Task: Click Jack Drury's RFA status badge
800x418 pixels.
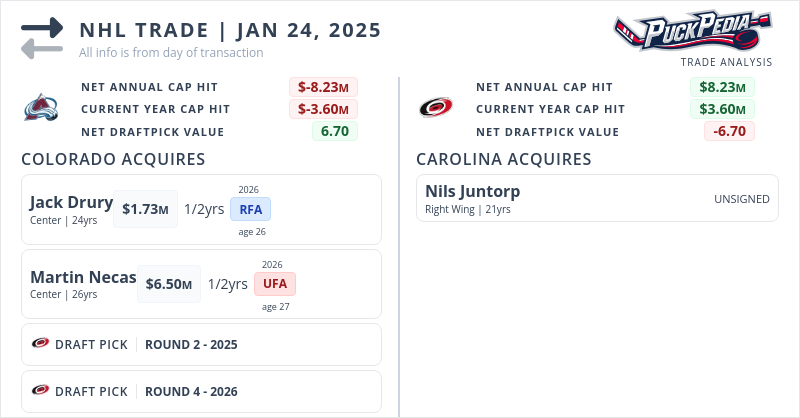Action: coord(250,209)
